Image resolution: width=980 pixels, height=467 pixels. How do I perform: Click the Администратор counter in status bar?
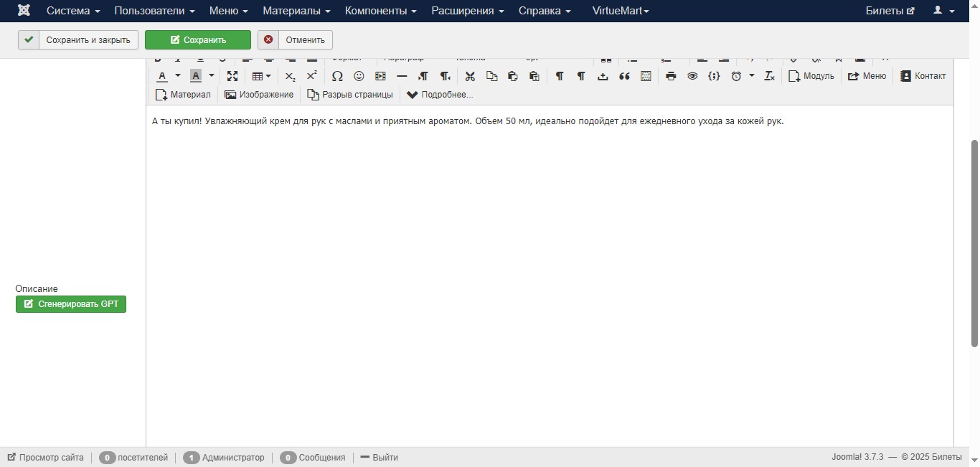click(224, 458)
